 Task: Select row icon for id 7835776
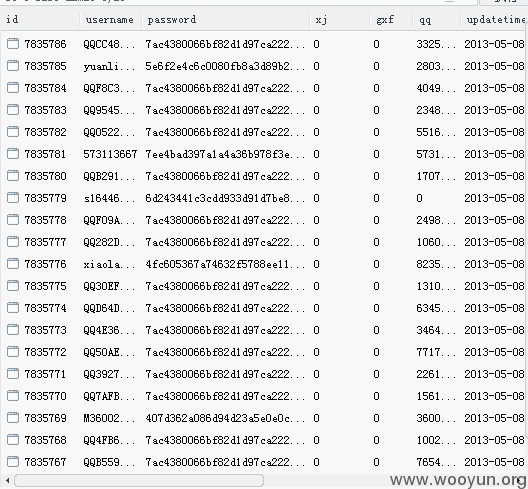point(13,264)
